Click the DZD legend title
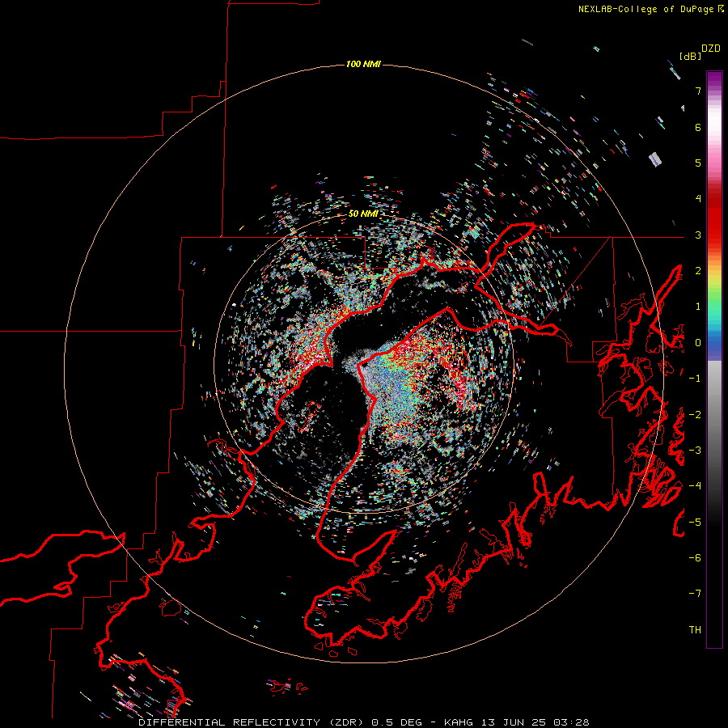The width and height of the screenshot is (728, 728). (x=711, y=49)
